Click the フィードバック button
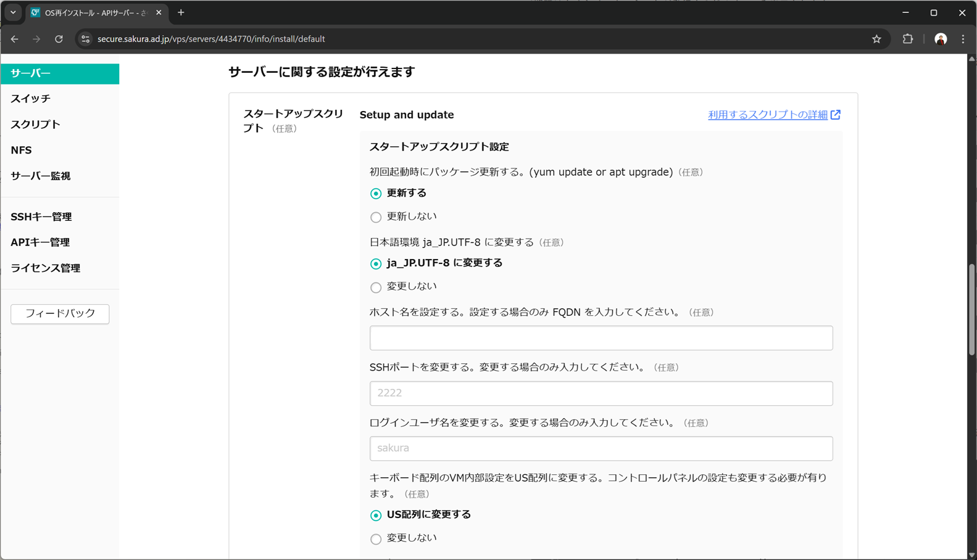This screenshot has height=560, width=977. [x=60, y=313]
